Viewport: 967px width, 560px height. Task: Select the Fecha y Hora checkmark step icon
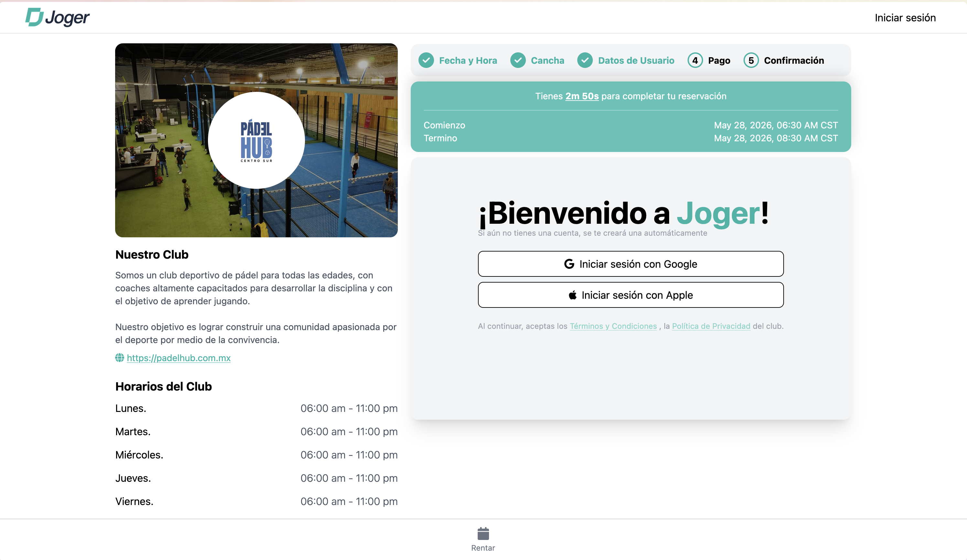426,60
